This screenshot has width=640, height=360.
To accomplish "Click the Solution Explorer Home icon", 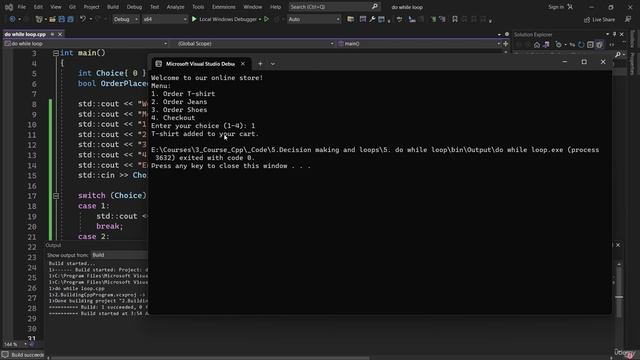I will tap(537, 44).
